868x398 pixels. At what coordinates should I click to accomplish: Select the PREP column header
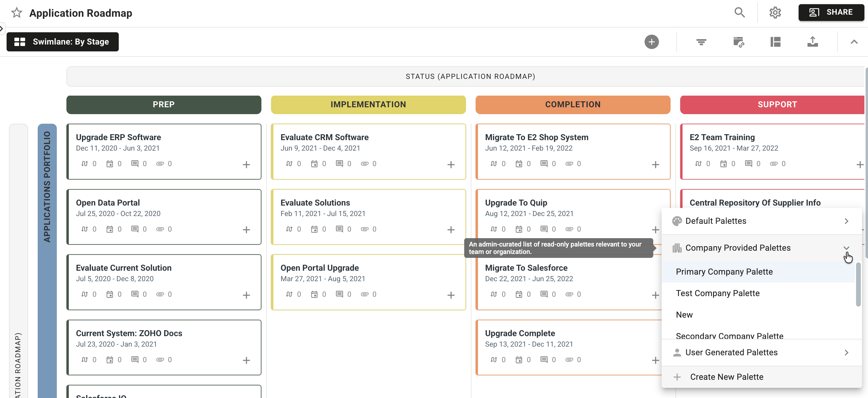pyautogui.click(x=164, y=104)
